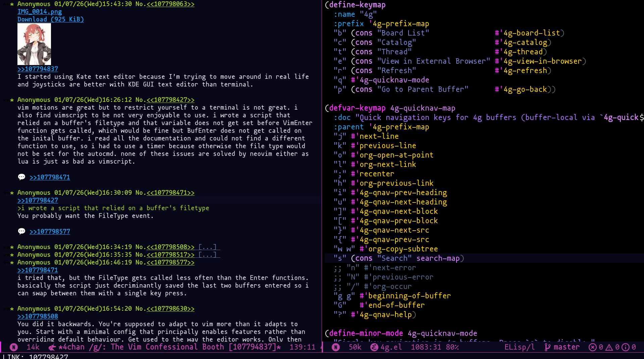644x359 pixels.
Task: Expand collapsed post 107798508
Action: (208, 247)
